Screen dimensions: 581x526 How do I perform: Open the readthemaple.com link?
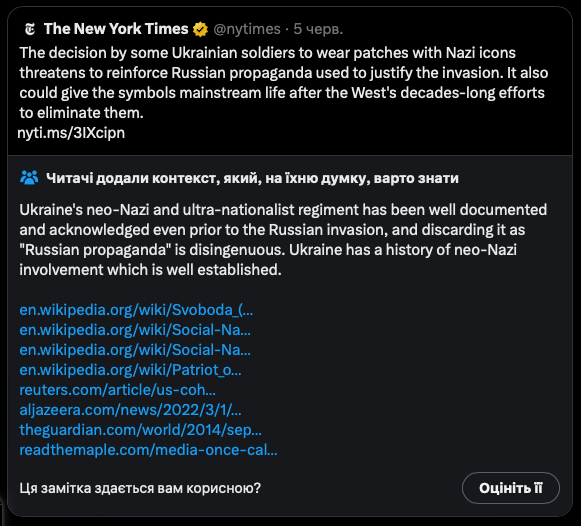pyautogui.click(x=148, y=450)
